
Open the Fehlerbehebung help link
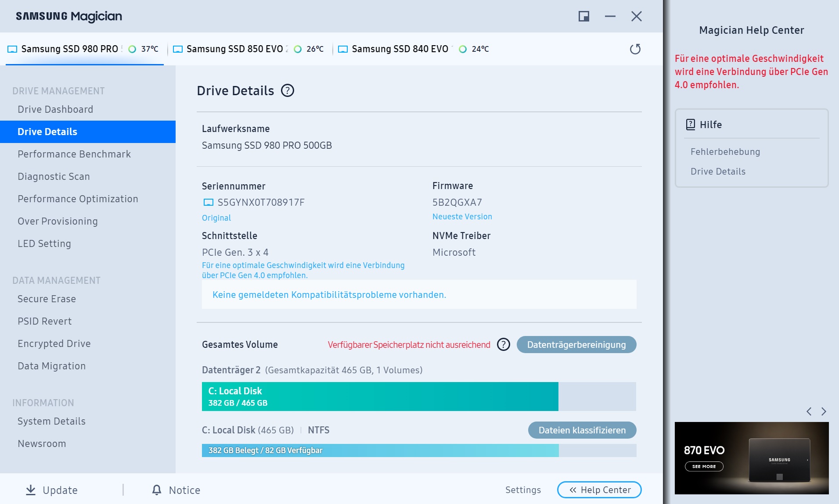tap(725, 152)
